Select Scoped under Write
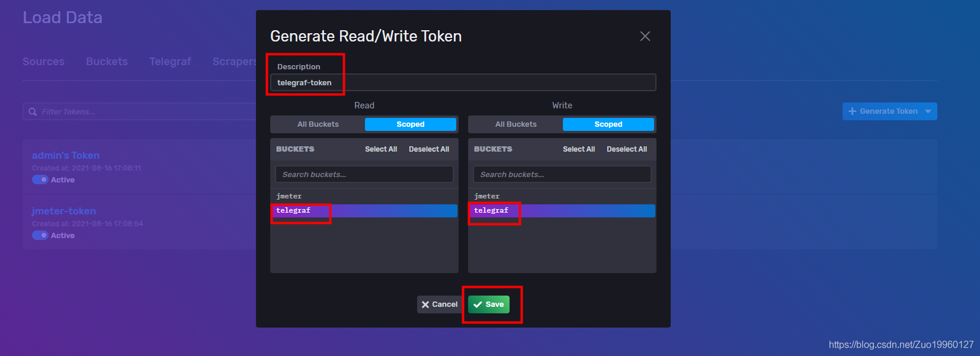 (609, 124)
